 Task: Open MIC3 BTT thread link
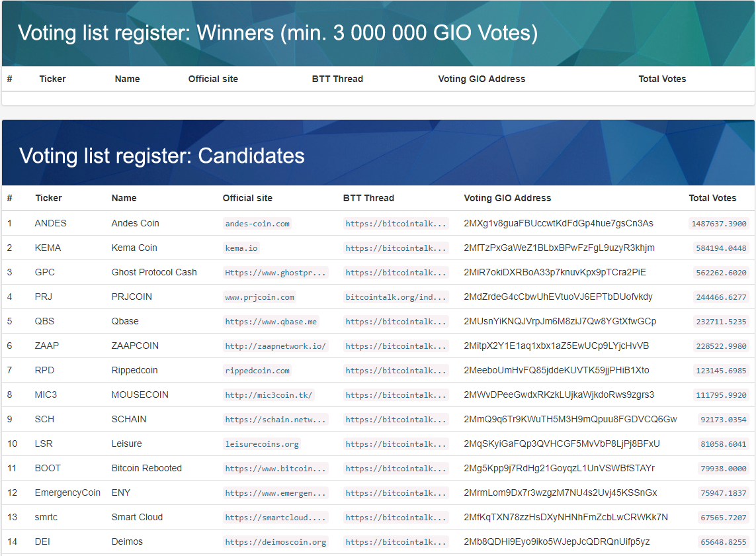click(x=396, y=395)
